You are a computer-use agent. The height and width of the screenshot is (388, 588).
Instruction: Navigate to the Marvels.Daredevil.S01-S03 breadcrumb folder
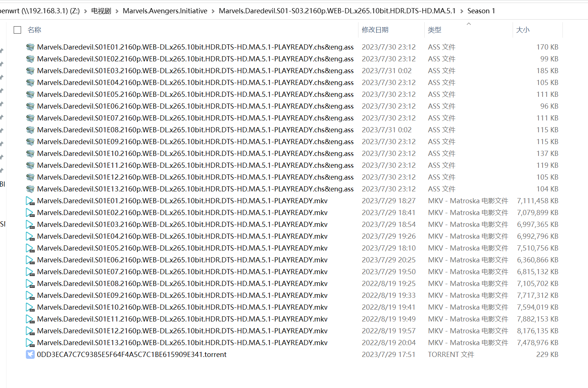click(x=337, y=11)
